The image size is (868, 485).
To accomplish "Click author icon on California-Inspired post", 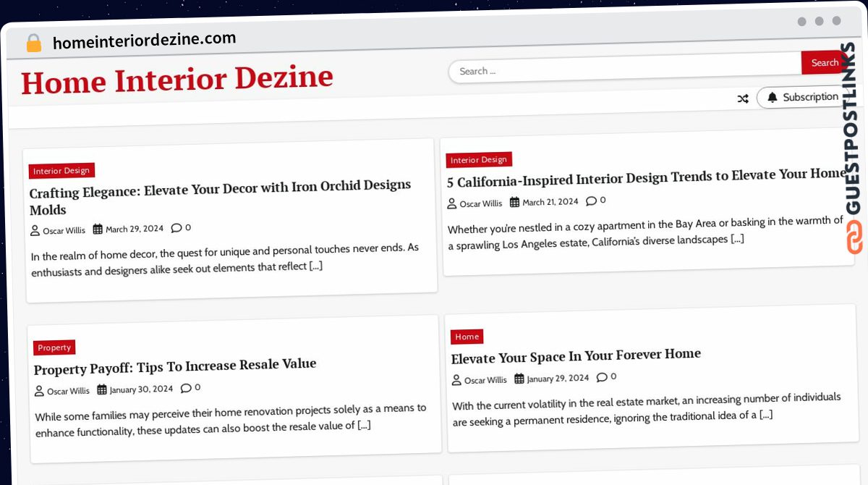I will [x=452, y=204].
